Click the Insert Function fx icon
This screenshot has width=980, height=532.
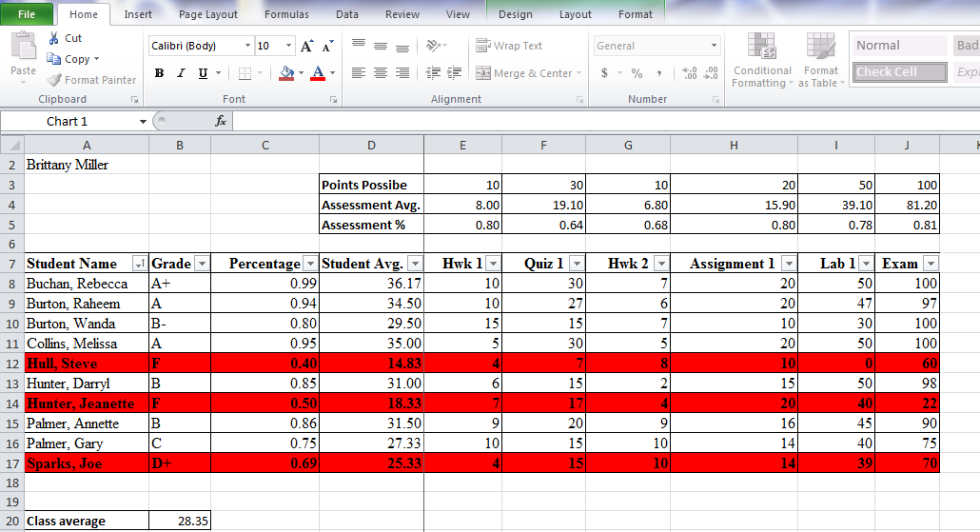coord(221,121)
